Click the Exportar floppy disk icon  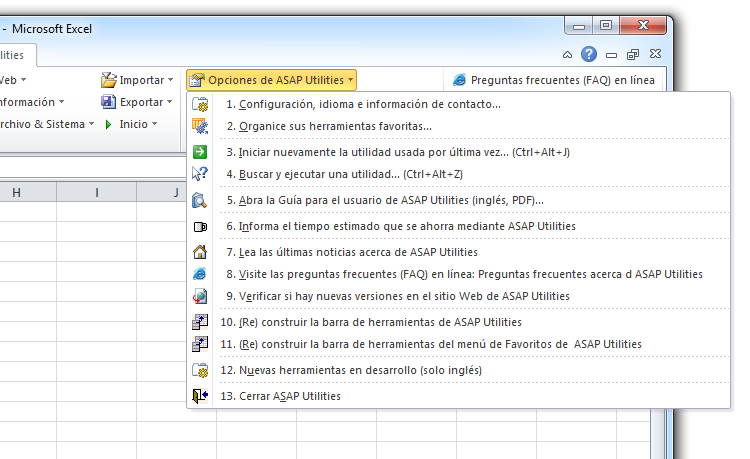pyautogui.click(x=108, y=102)
